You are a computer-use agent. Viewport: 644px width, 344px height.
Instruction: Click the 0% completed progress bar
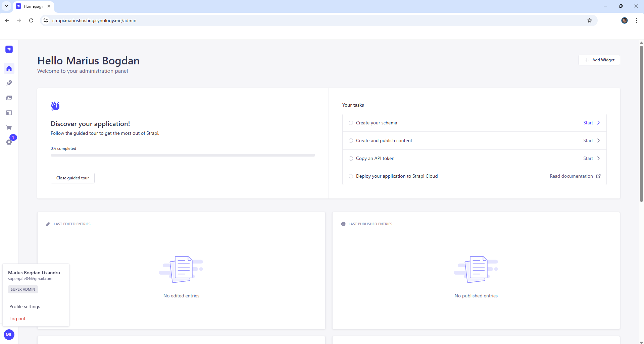[x=183, y=155]
